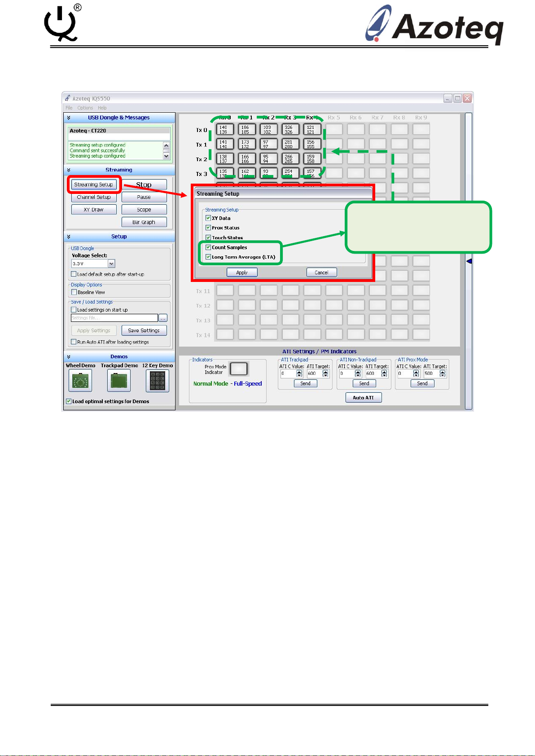
Task: Click the Apply Settings button
Action: pyautogui.click(x=94, y=330)
